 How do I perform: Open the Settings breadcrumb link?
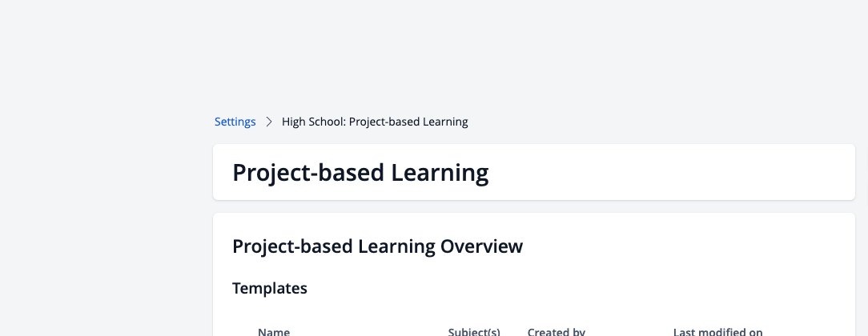click(x=235, y=122)
